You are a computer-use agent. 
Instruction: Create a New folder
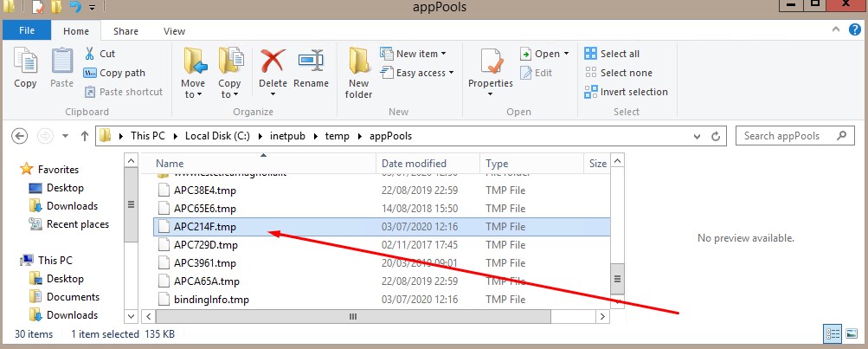click(x=359, y=73)
